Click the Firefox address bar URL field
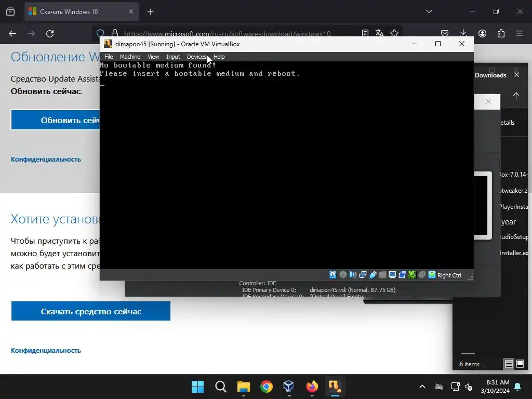The image size is (532, 399). (x=228, y=34)
